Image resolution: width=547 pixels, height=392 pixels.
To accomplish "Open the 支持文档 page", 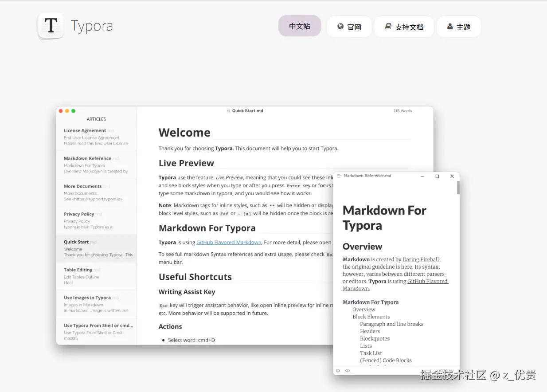I will (x=404, y=27).
